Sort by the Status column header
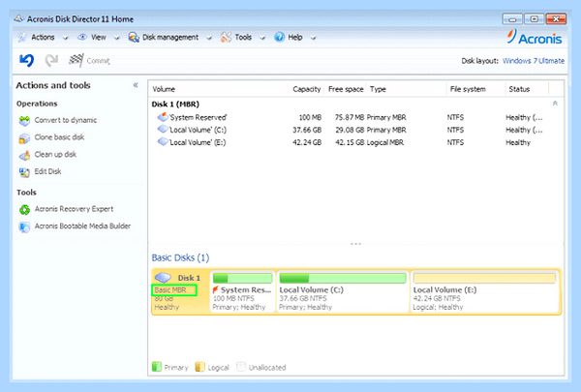Screen dimensions: 581x392 [519, 89]
